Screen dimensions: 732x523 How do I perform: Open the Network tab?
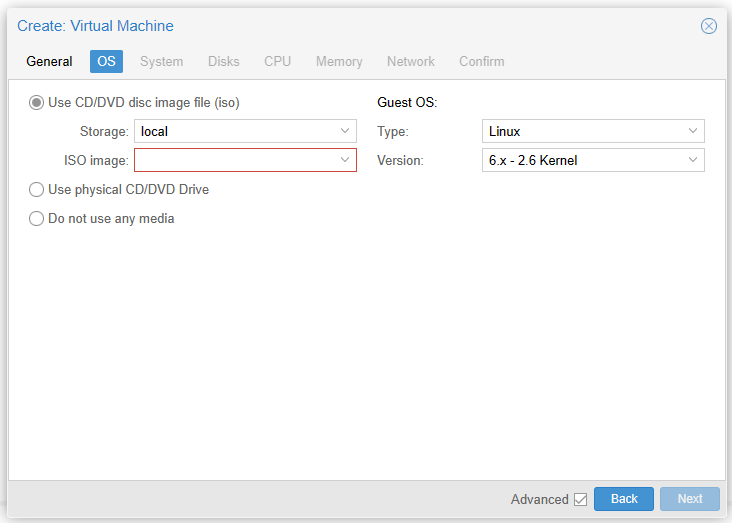tap(410, 61)
